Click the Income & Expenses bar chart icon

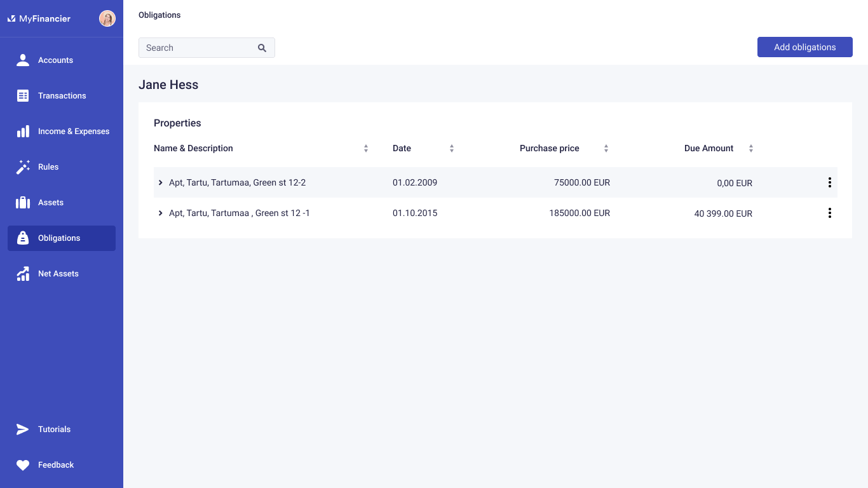click(23, 132)
